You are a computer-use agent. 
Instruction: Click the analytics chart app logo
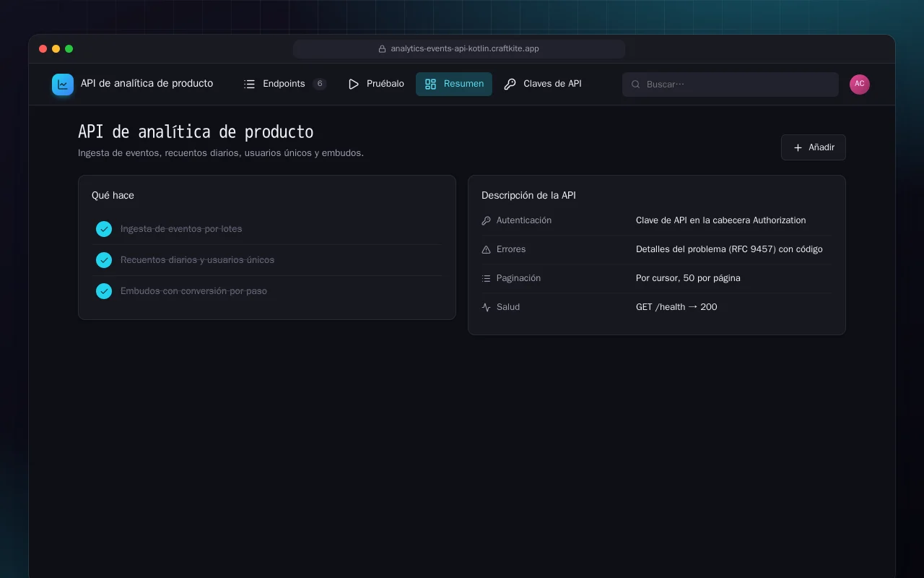point(63,85)
